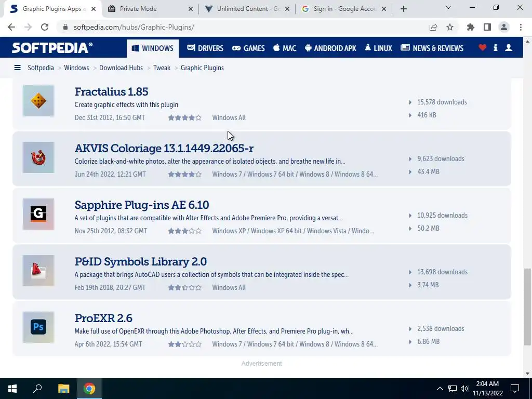Image resolution: width=532 pixels, height=399 pixels.
Task: Open the taskbar volume control
Action: [x=464, y=389]
